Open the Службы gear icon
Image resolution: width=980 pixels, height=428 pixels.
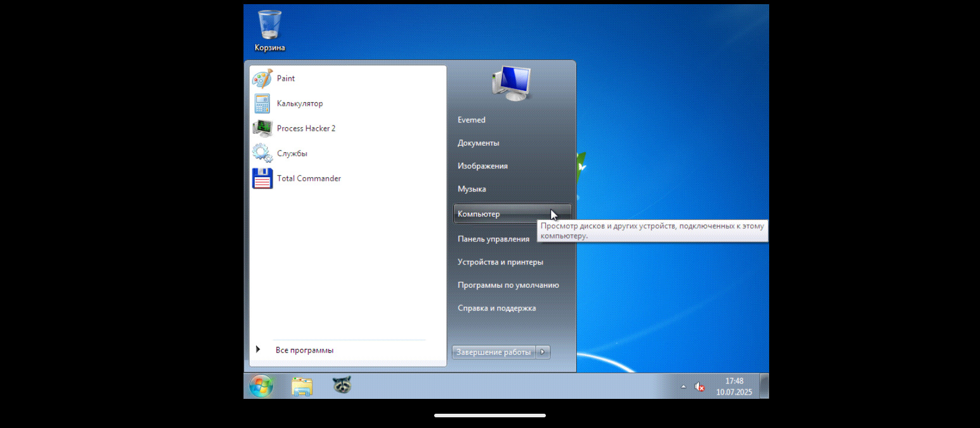point(262,153)
